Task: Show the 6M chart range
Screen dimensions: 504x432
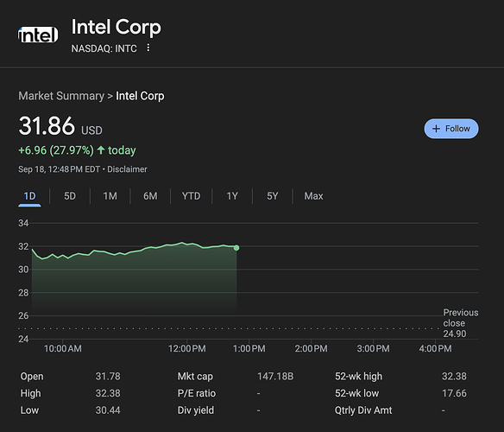Action: [150, 196]
